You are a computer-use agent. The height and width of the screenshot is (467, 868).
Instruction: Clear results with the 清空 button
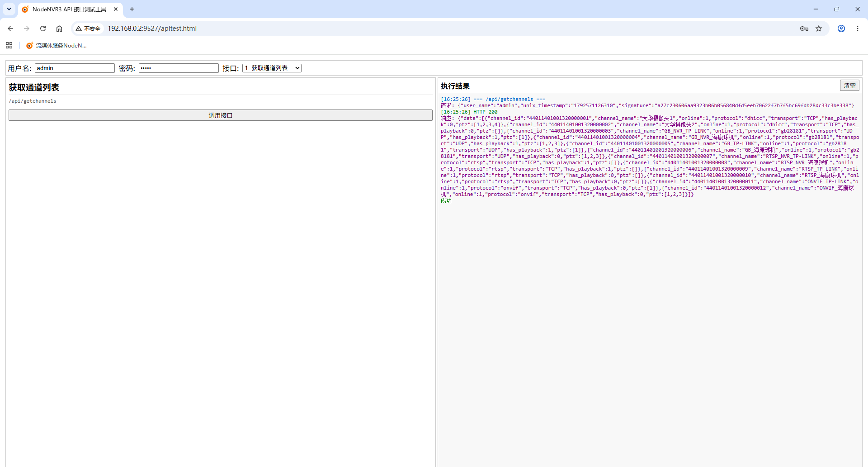coord(849,86)
